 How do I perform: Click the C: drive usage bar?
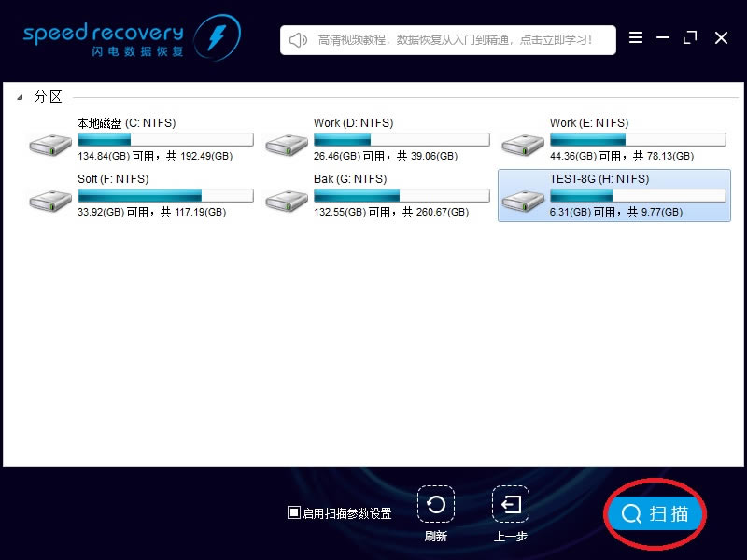(x=164, y=140)
